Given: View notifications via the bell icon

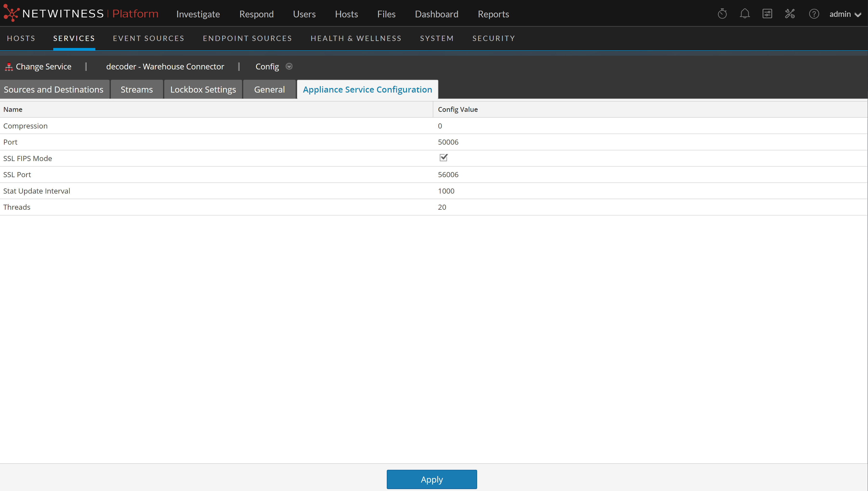Looking at the screenshot, I should pyautogui.click(x=745, y=14).
